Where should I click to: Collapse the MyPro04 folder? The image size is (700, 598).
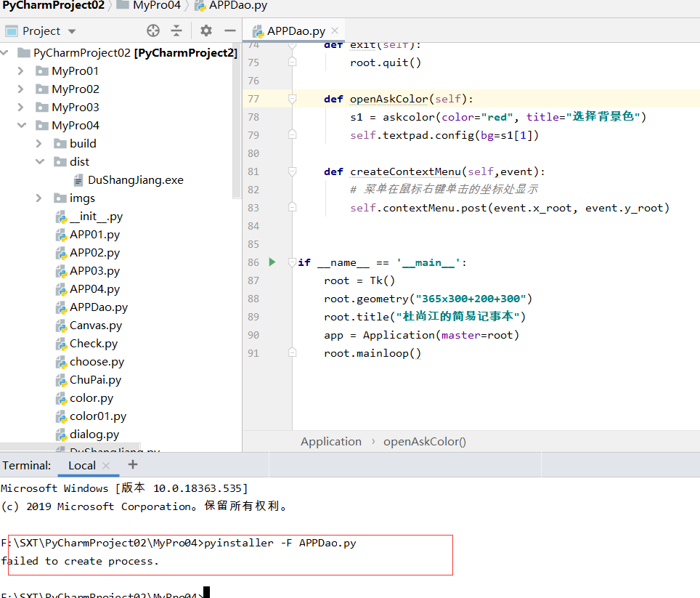point(22,125)
